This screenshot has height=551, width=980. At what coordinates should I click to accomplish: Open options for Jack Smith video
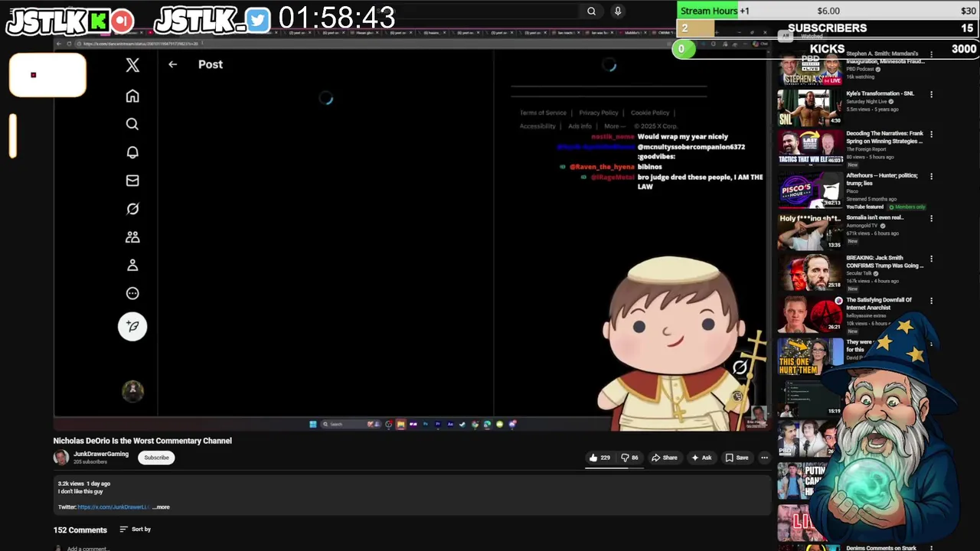(x=931, y=259)
